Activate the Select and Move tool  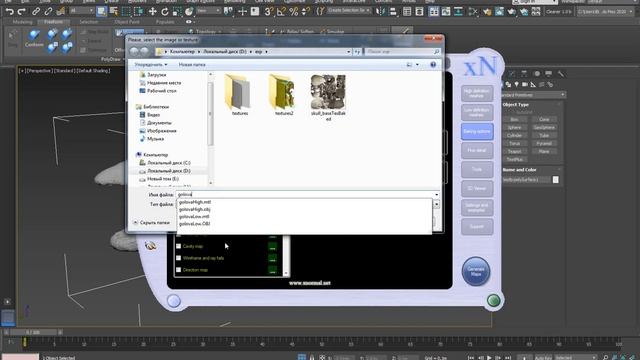pos(152,11)
